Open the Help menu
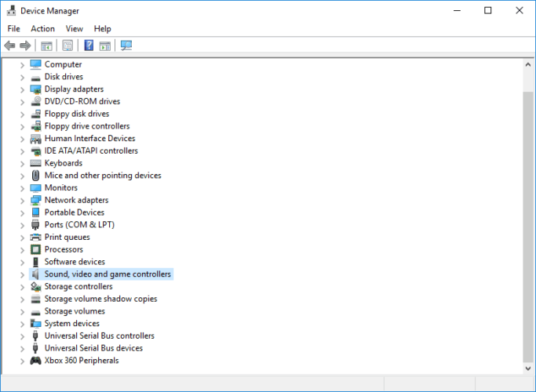Screen dimensions: 536x392 coord(103,29)
